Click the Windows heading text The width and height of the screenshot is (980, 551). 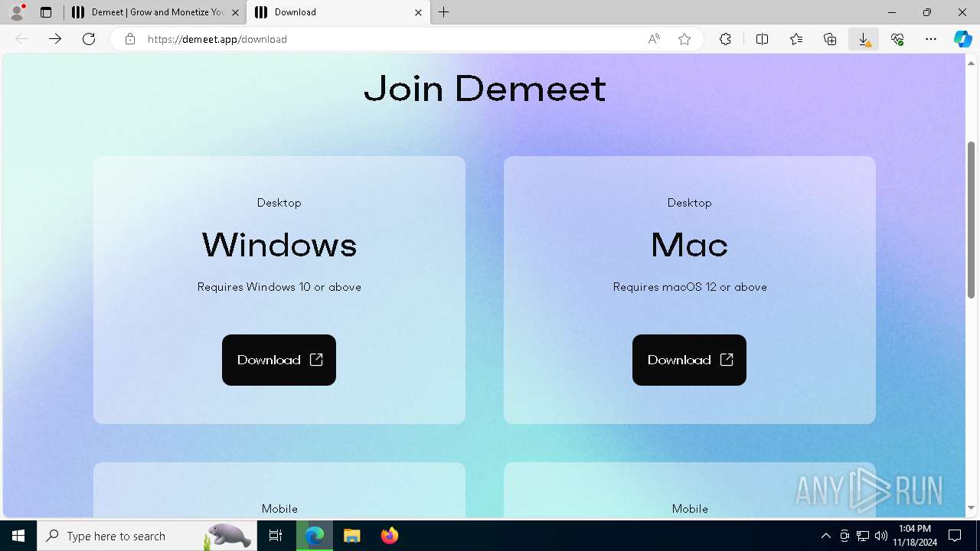coord(279,245)
